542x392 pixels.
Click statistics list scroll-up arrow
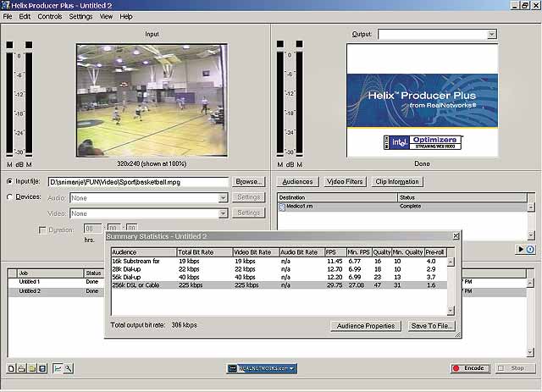[451, 262]
